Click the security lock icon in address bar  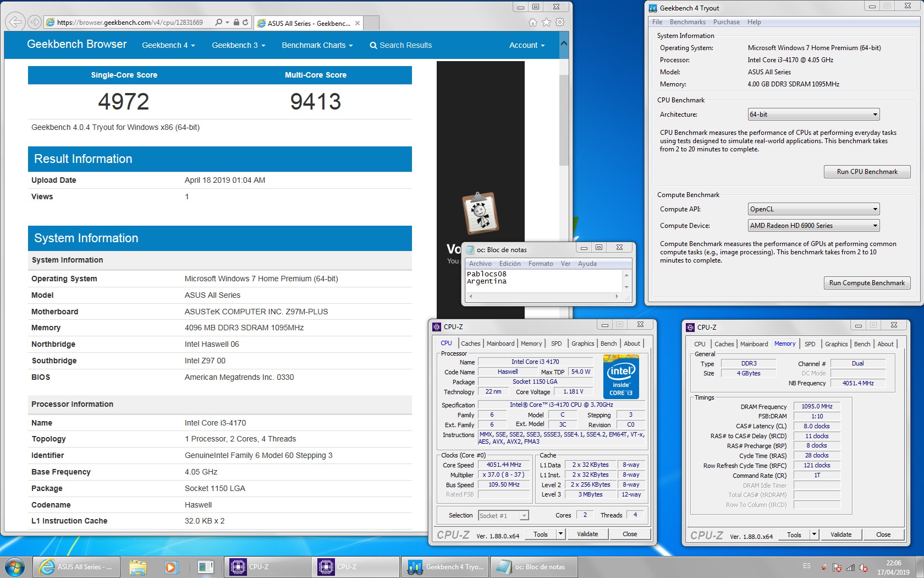(236, 23)
